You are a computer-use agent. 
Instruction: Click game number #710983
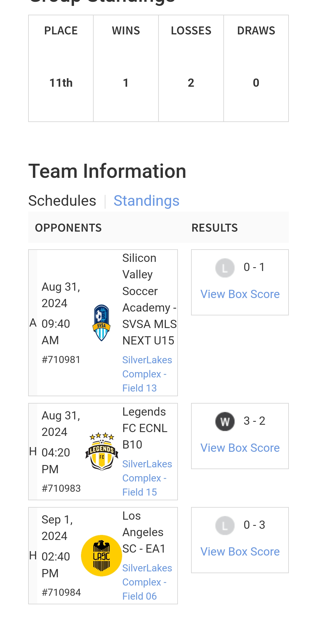[x=61, y=489]
